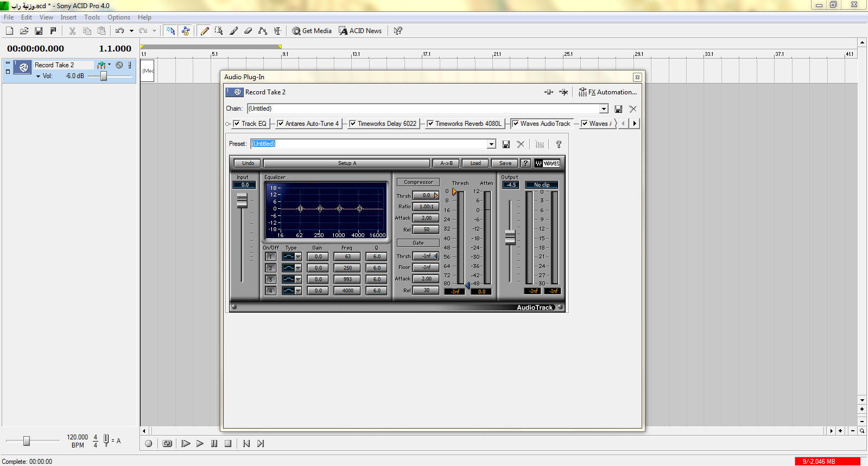Uncheck the Waves AudioTrack plug-in
The height and width of the screenshot is (466, 868).
click(516, 124)
